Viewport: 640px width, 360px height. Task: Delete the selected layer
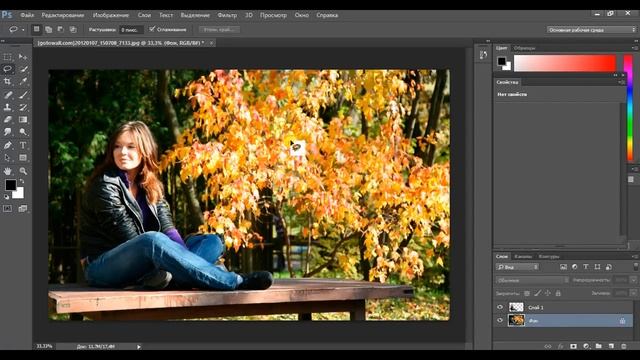624,346
